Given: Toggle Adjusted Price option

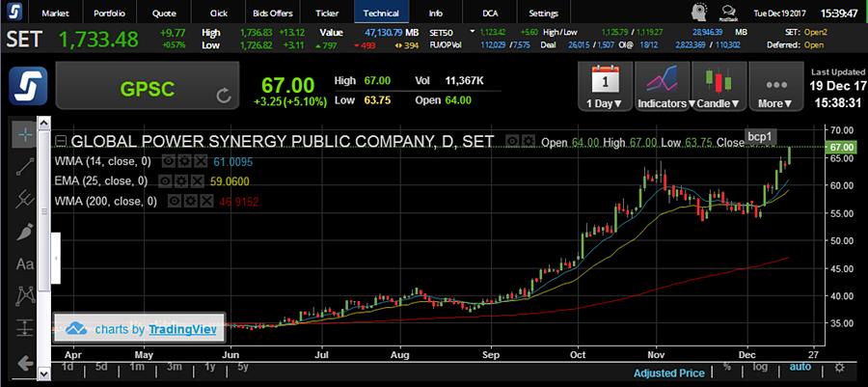Looking at the screenshot, I should click(669, 373).
